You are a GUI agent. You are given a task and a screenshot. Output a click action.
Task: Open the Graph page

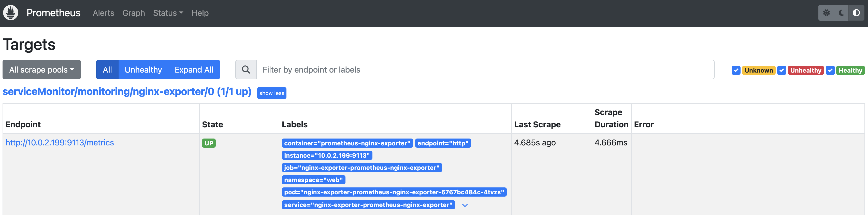click(x=134, y=13)
